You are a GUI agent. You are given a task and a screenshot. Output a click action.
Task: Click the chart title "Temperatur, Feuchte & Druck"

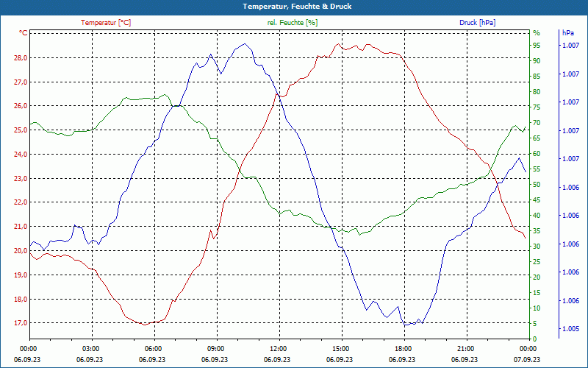click(297, 7)
